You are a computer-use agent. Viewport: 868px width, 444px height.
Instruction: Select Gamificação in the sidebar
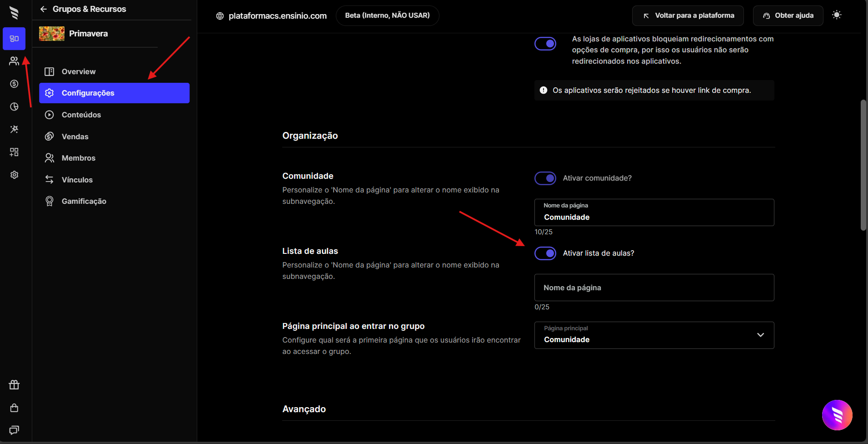click(x=84, y=201)
